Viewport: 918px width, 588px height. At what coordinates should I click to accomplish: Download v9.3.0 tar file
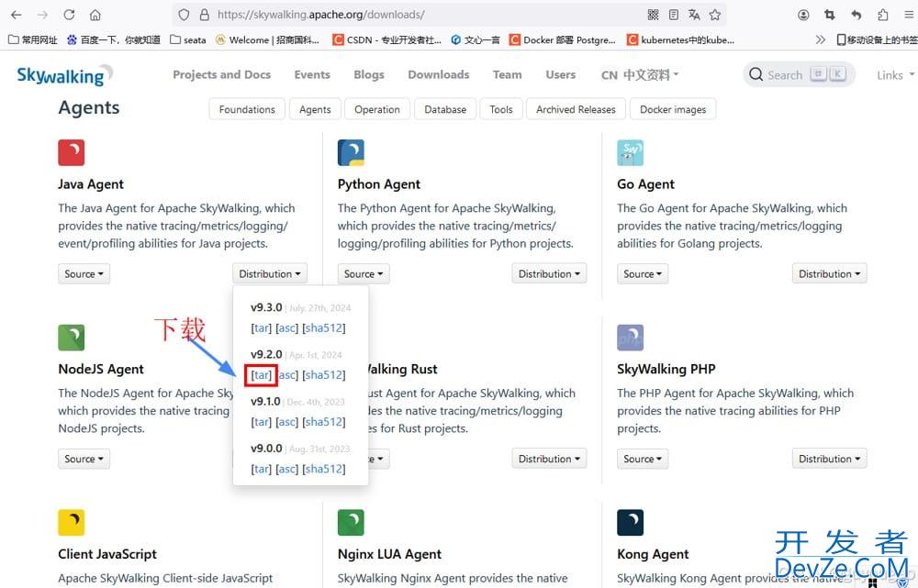pyautogui.click(x=261, y=328)
